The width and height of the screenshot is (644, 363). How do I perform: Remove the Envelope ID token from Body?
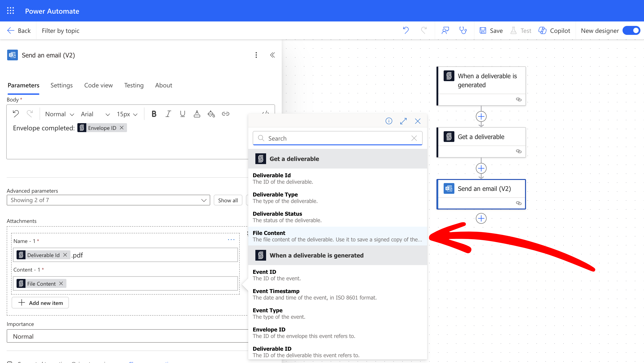click(122, 128)
